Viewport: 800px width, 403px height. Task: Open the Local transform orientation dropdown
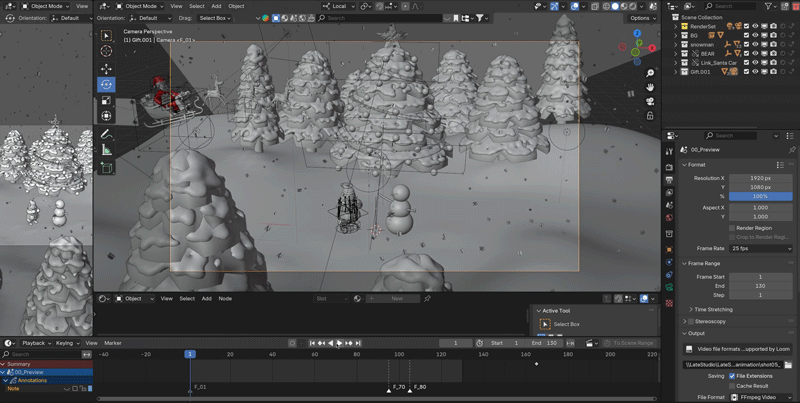[338, 6]
